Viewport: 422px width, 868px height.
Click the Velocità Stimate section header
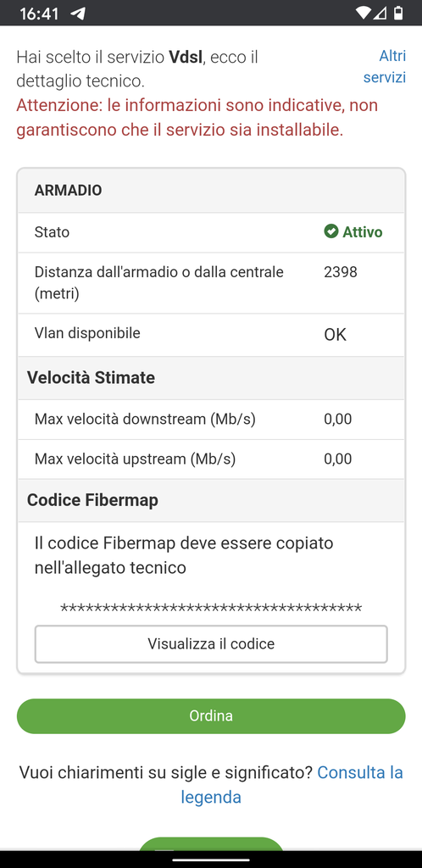(x=211, y=378)
